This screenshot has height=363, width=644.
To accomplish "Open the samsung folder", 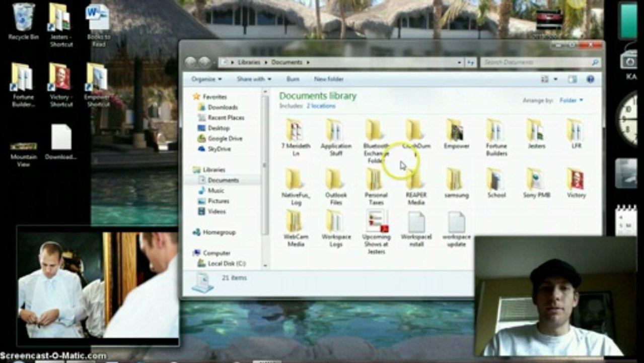I will point(456,184).
